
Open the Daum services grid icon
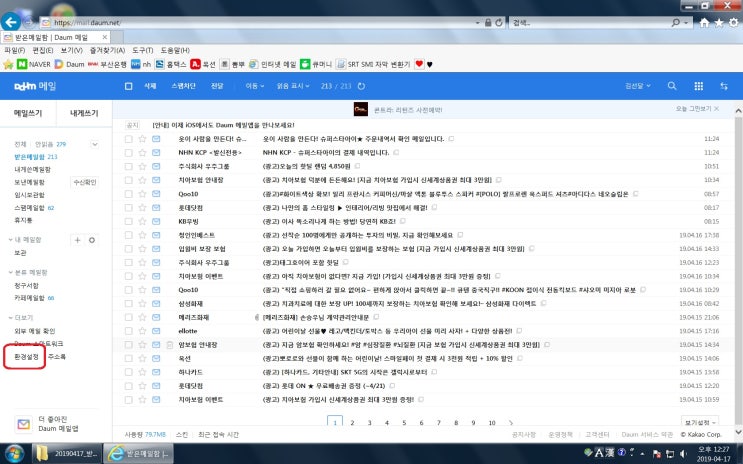[x=698, y=86]
